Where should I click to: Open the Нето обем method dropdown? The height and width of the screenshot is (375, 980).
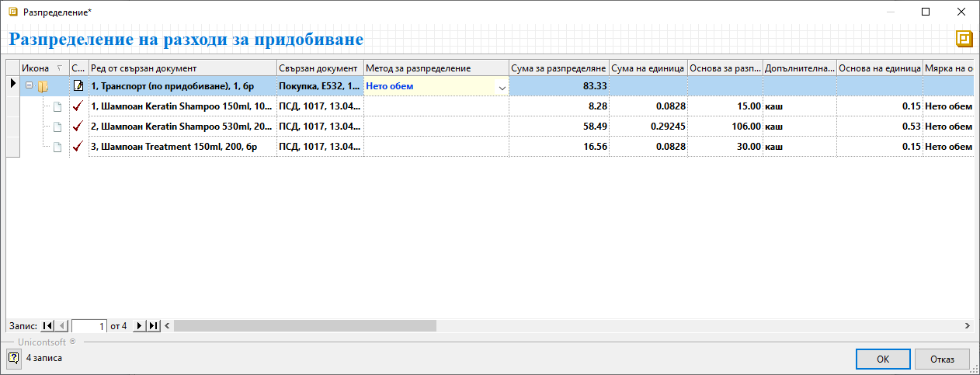click(502, 87)
